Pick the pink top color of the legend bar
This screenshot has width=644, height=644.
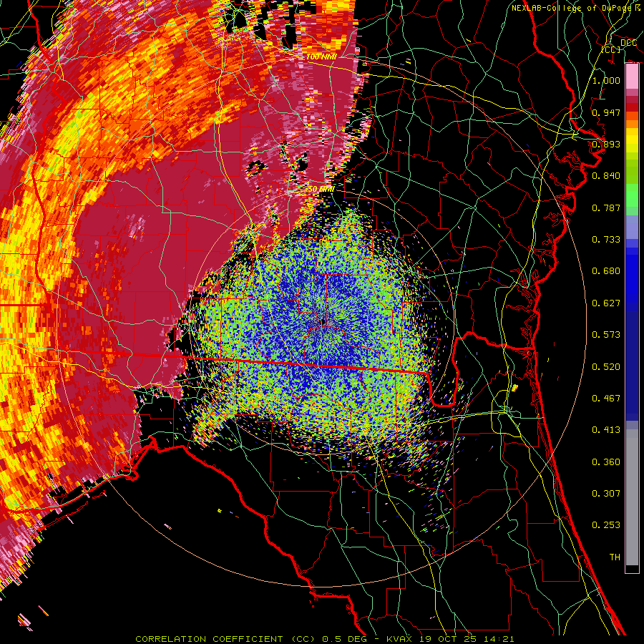point(632,77)
